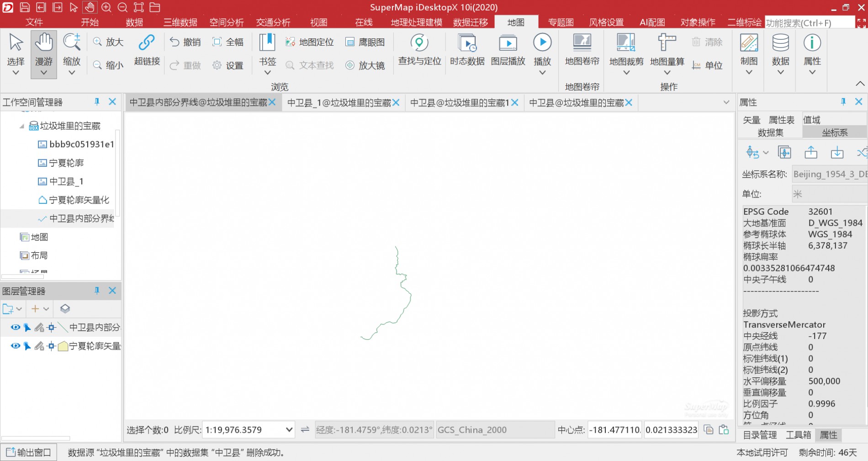Open the scale dropdown 1:19,976.3579
868x461 pixels.
[x=289, y=429]
